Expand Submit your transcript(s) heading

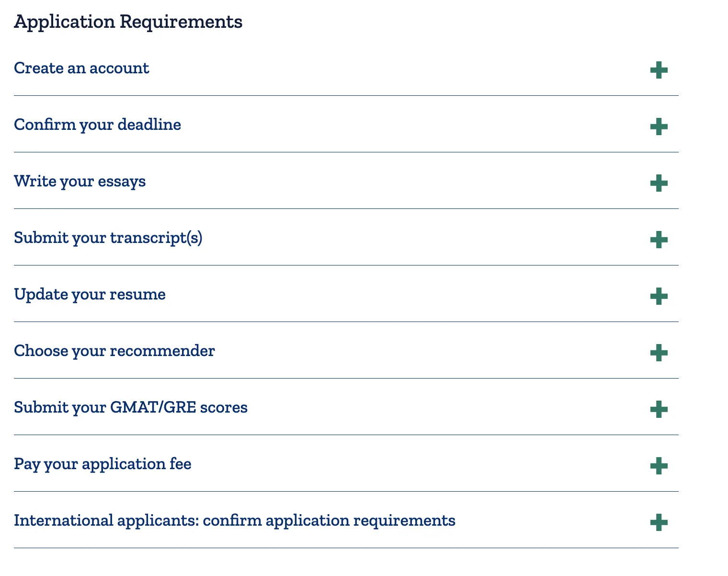click(x=108, y=238)
